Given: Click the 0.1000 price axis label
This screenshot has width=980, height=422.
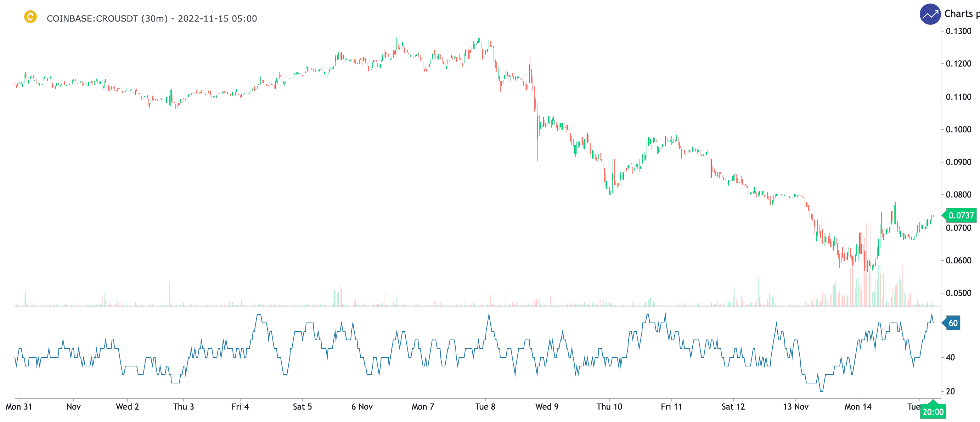Looking at the screenshot, I should [x=958, y=130].
